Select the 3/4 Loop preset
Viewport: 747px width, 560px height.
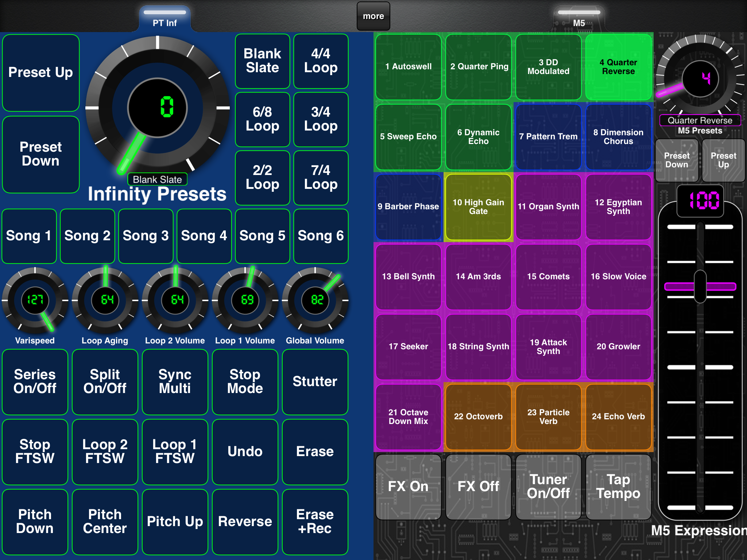[321, 119]
